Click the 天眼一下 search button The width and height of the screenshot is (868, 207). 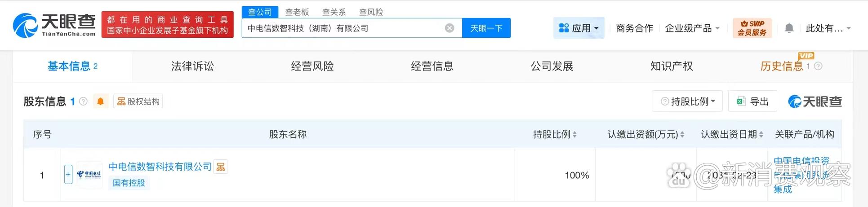click(486, 28)
